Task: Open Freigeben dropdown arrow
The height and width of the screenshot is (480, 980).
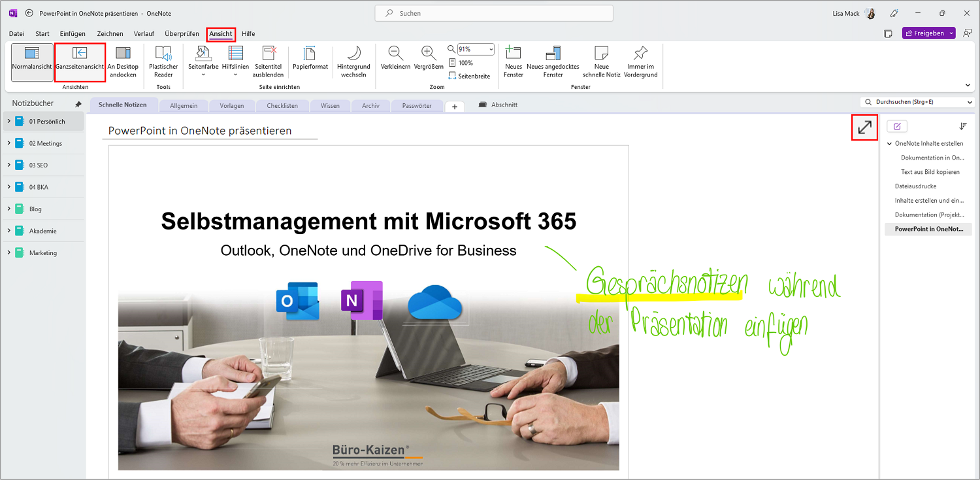Action: (x=952, y=33)
